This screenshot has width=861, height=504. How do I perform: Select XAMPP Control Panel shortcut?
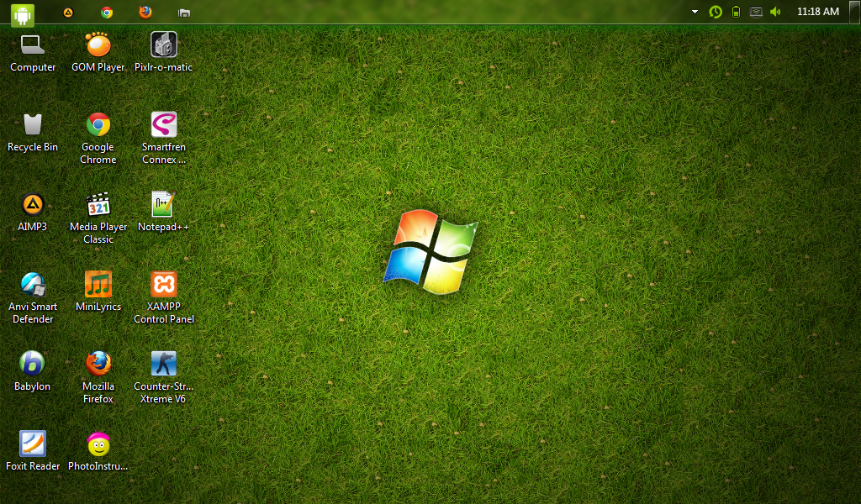coord(164,298)
